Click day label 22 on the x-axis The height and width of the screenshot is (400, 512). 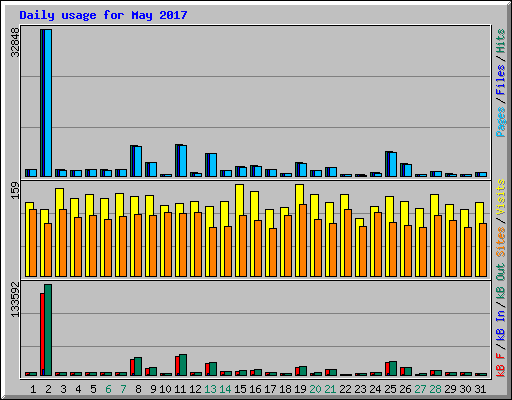tap(345, 389)
